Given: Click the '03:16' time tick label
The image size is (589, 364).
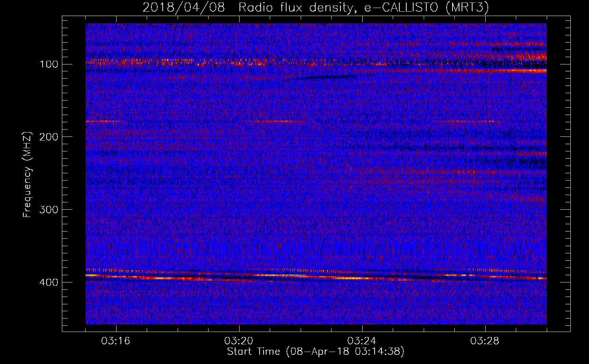Looking at the screenshot, I should point(116,341).
